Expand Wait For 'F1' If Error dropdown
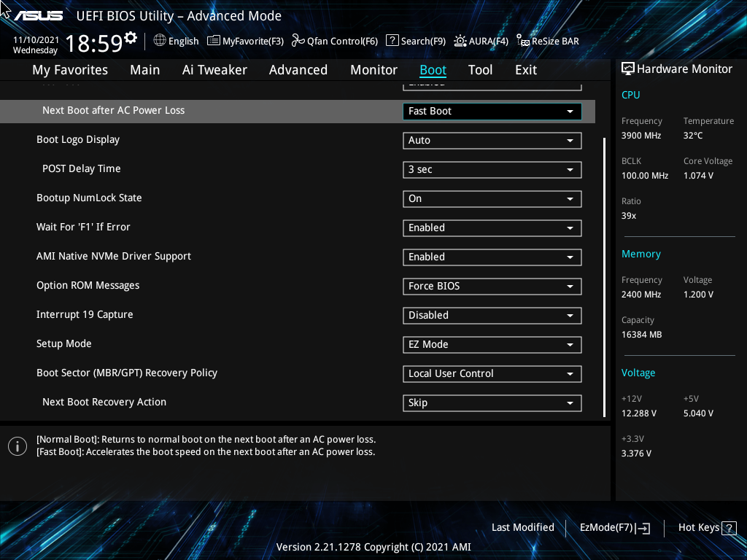This screenshot has height=560, width=747. tap(492, 227)
